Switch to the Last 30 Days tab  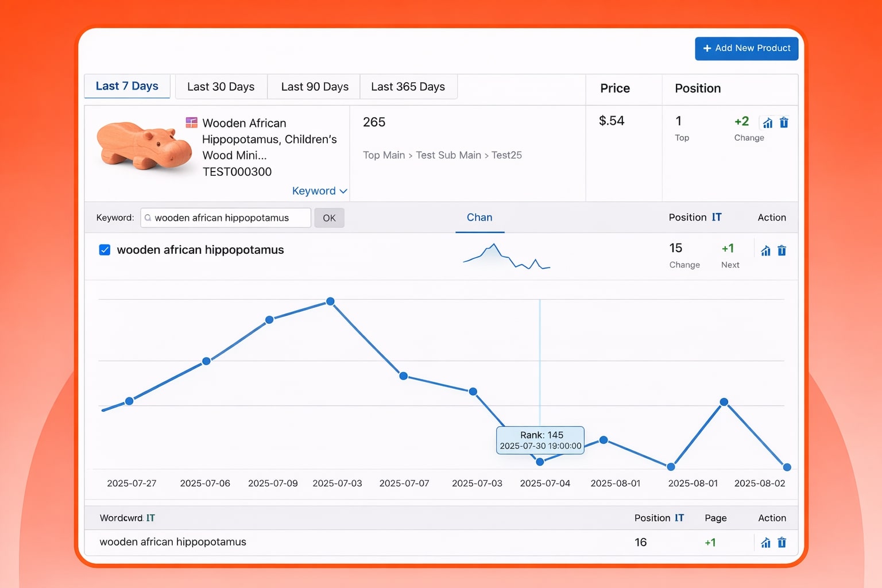[x=220, y=87]
